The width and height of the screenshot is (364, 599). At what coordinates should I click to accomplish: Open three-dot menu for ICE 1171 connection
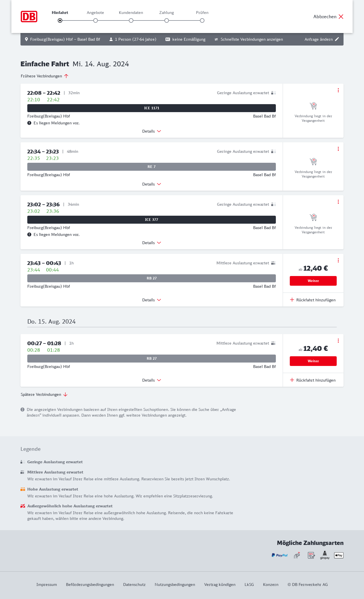pos(338,90)
